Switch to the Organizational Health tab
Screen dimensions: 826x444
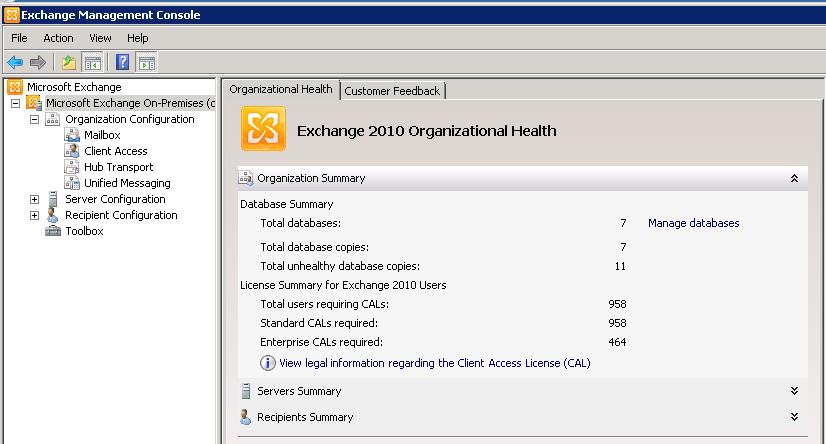coord(281,89)
